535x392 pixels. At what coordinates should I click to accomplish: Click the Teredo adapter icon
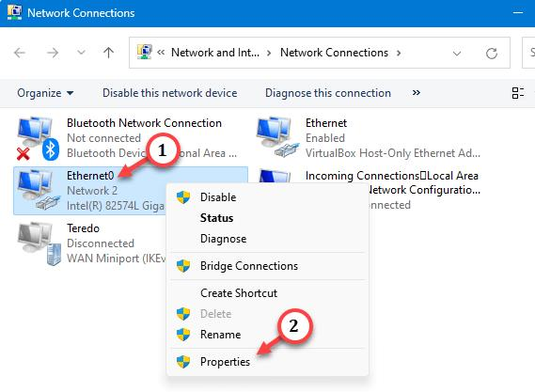point(39,243)
